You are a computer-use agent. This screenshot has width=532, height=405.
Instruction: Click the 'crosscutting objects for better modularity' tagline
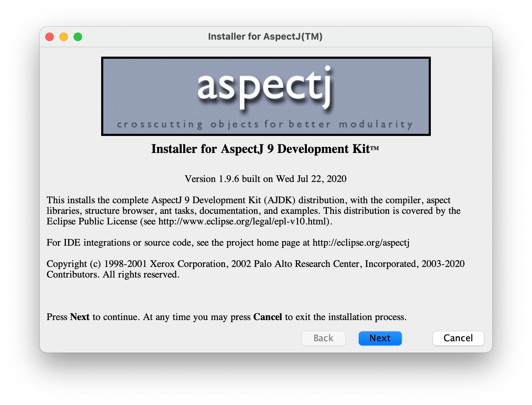265,125
